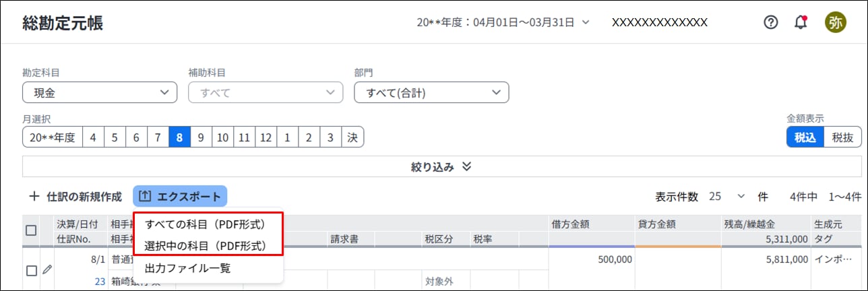
Task: Switch amount display to 税抜
Action: (842, 137)
